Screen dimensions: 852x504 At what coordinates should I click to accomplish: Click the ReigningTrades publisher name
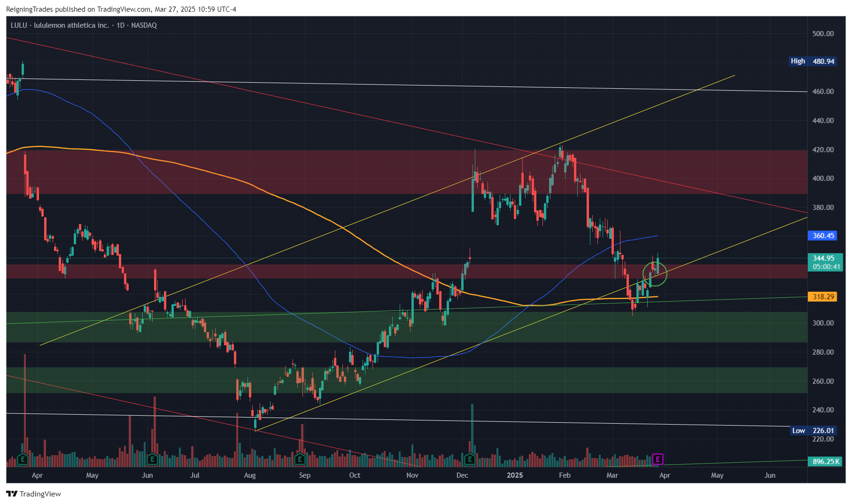pos(30,9)
